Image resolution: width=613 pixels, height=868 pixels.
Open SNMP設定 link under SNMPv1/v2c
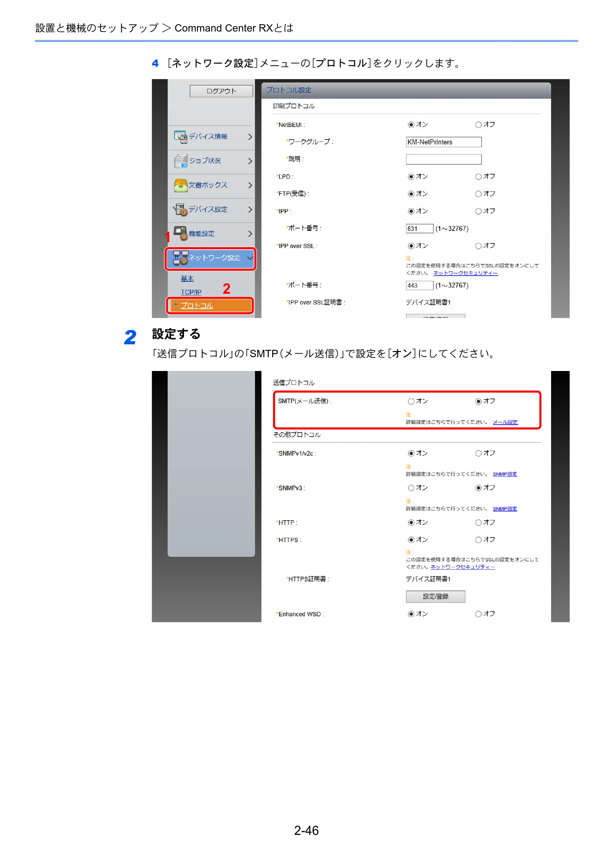pyautogui.click(x=504, y=474)
